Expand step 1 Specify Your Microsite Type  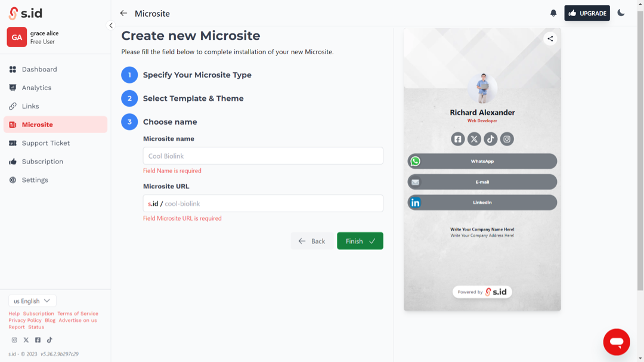tap(197, 75)
